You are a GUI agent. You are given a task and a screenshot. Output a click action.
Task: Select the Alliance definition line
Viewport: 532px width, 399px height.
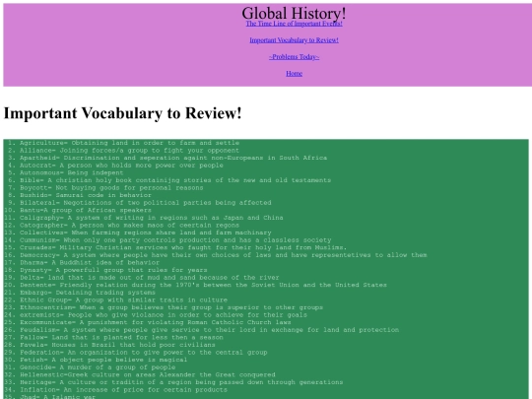[129, 151]
